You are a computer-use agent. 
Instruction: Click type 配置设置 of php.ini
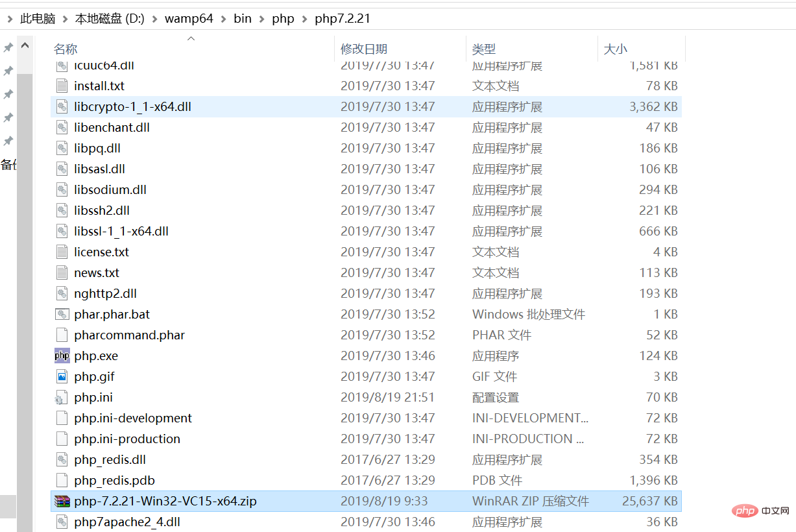click(496, 397)
